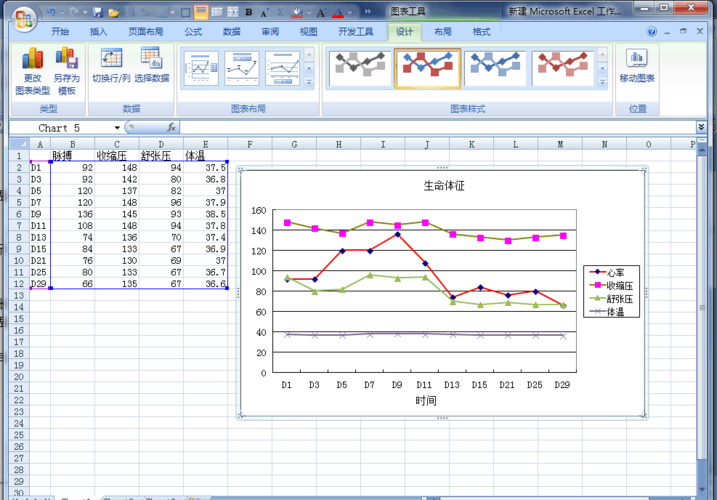Choose the first chart layout thumbnail

pos(201,68)
